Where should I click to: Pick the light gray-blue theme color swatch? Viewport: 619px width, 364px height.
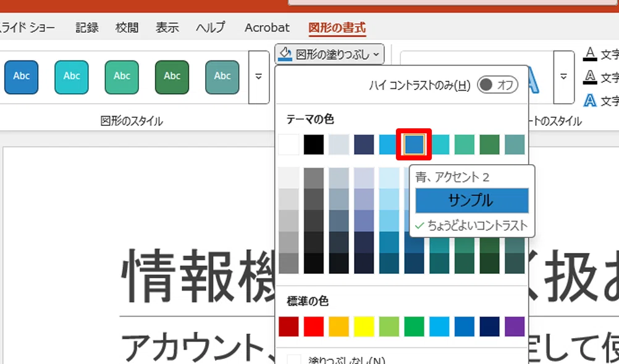(x=339, y=144)
